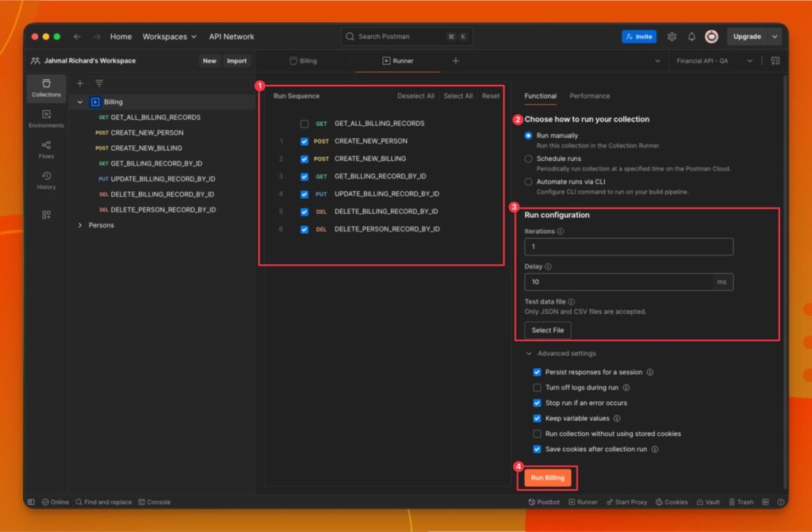Click Start Proxy in the status bar
The image size is (812, 532).
[626, 503]
